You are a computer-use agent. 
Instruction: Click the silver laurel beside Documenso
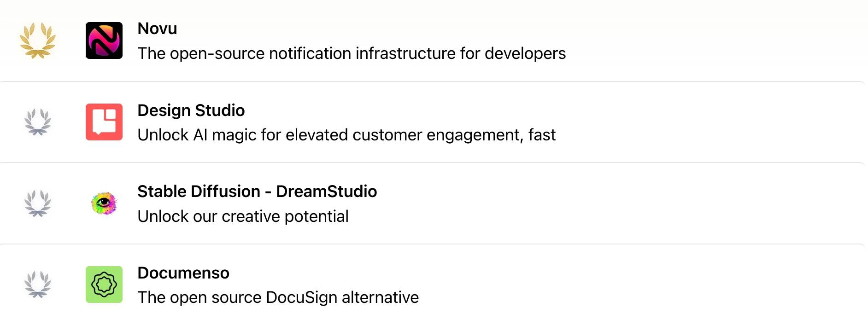[x=38, y=284]
